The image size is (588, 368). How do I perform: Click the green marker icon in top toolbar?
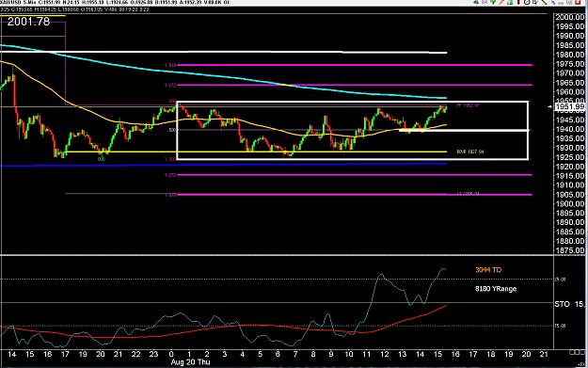pos(493,2)
